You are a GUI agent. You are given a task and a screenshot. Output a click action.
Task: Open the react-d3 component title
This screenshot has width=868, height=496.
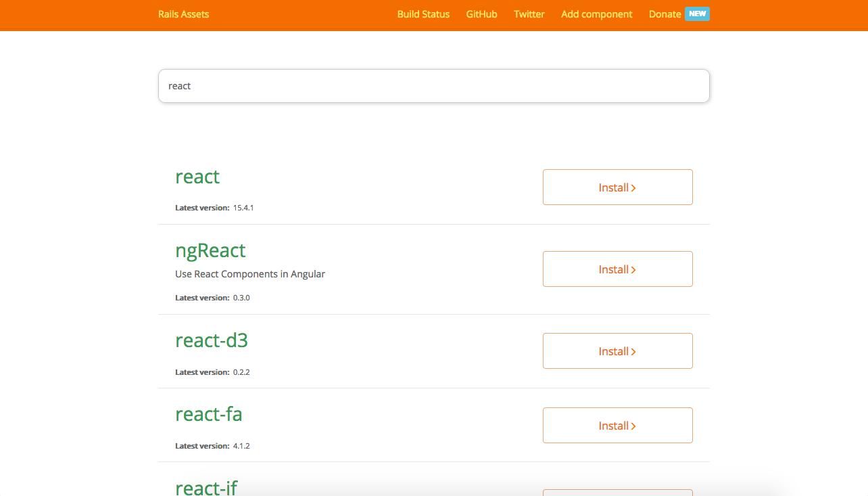tap(212, 340)
